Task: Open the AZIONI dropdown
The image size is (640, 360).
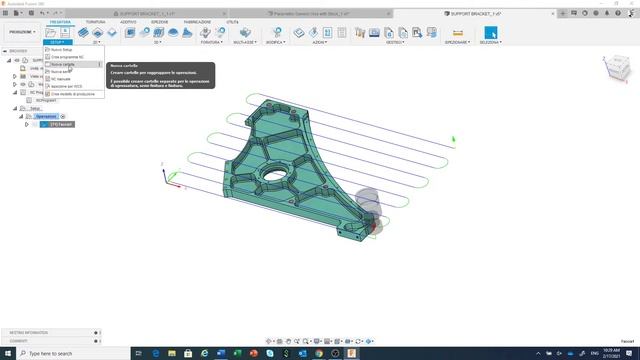Action: coord(320,42)
